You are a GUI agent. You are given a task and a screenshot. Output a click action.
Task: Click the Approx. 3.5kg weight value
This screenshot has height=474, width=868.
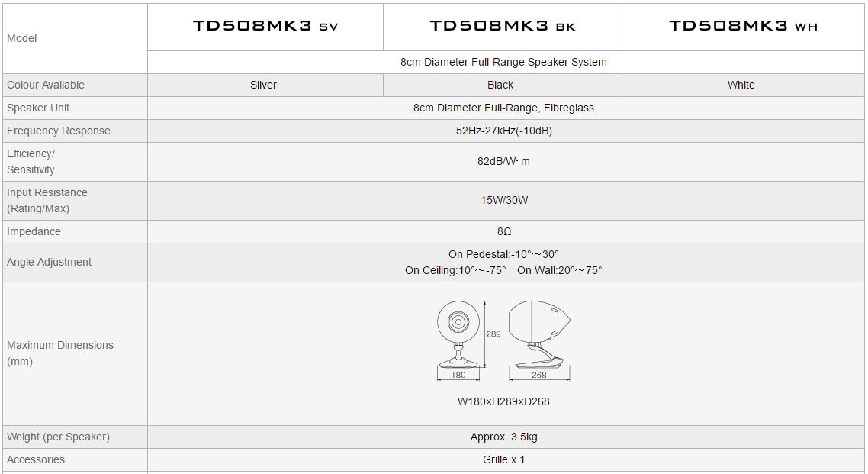tap(503, 437)
